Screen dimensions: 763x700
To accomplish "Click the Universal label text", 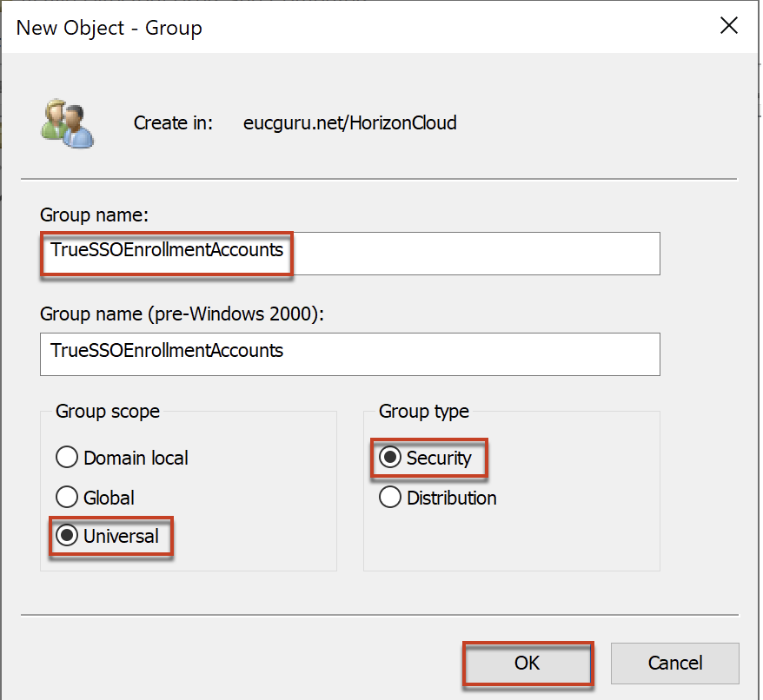I will (121, 536).
